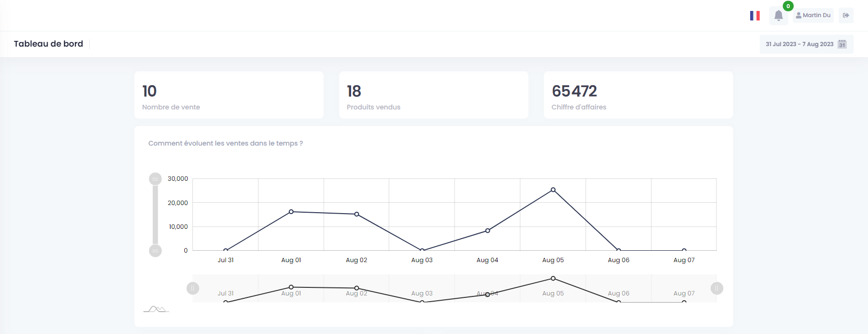Click the French flag language icon
868x334 pixels.
click(754, 16)
